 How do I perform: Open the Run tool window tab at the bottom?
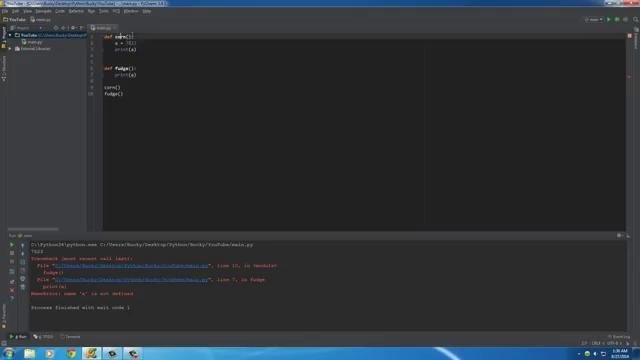click(18, 337)
